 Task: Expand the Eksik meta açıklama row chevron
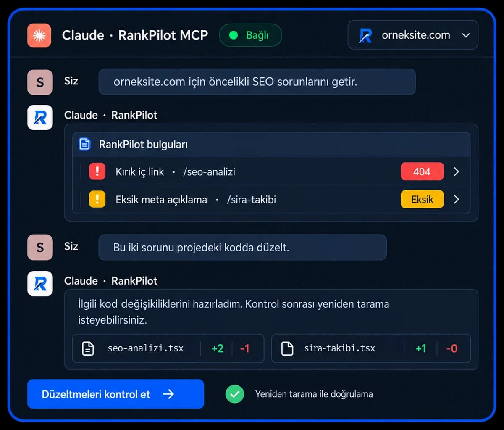457,199
